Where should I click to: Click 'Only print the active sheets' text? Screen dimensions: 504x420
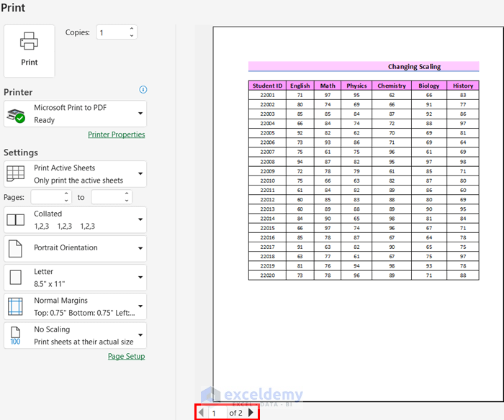[78, 181]
